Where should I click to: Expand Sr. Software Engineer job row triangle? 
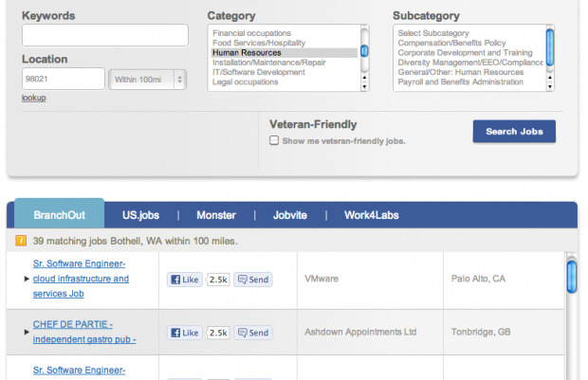(27, 279)
